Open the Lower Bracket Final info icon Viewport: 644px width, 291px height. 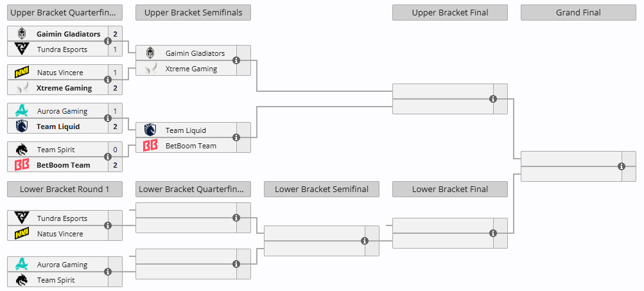coord(493,233)
